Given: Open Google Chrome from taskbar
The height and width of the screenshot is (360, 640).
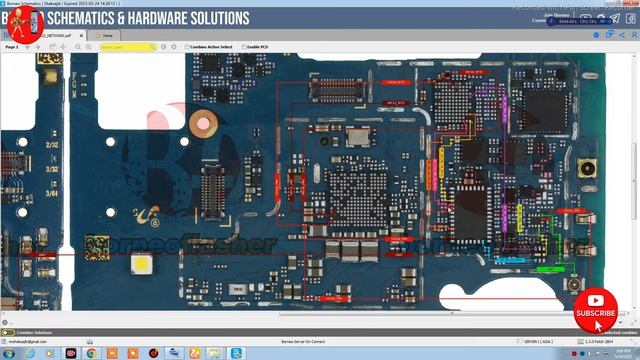Looking at the screenshot, I should [91, 353].
